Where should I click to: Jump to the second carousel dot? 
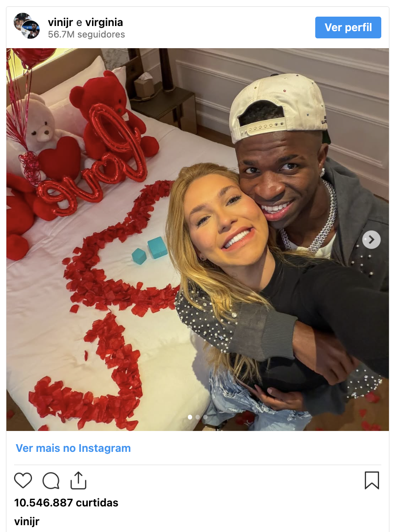[198, 417]
